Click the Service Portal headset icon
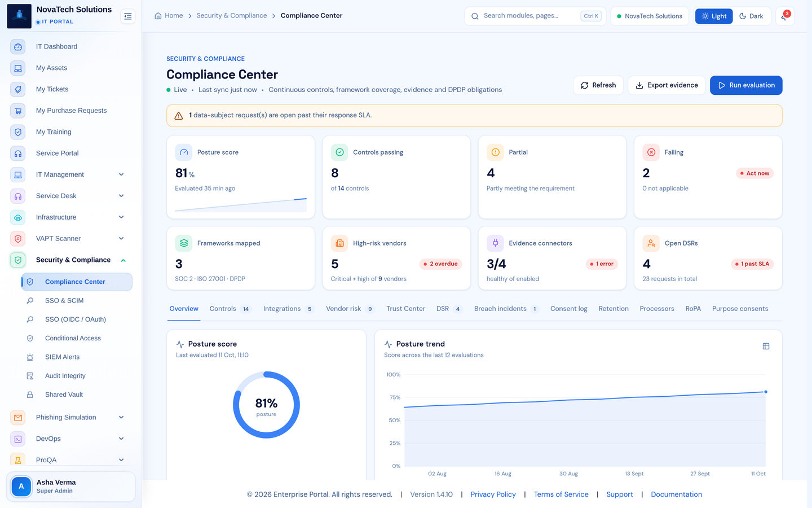Image resolution: width=812 pixels, height=508 pixels. tap(18, 154)
